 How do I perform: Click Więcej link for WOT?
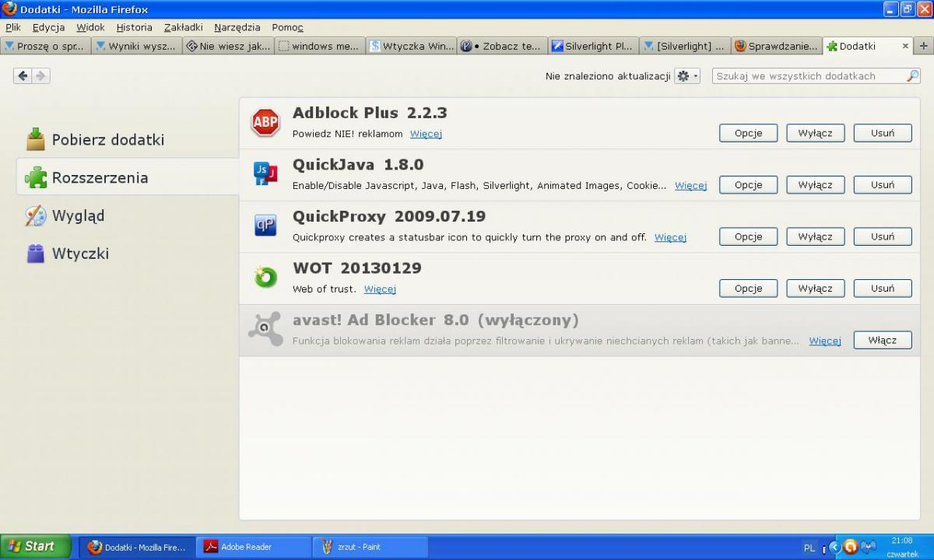[380, 289]
